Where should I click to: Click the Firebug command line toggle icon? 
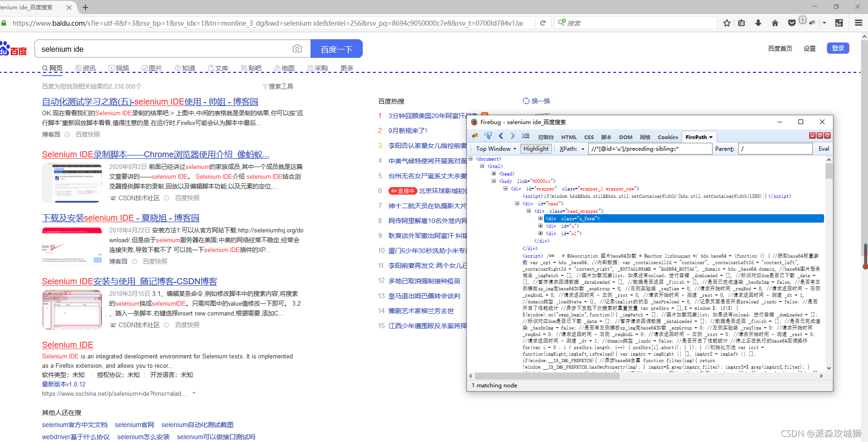click(x=526, y=136)
